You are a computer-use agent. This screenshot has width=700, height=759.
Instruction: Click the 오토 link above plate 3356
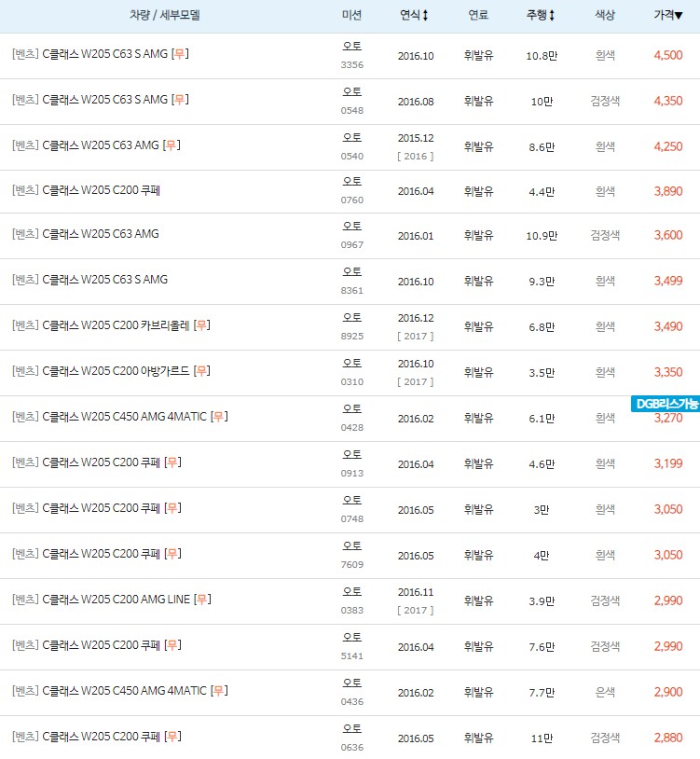coord(351,46)
